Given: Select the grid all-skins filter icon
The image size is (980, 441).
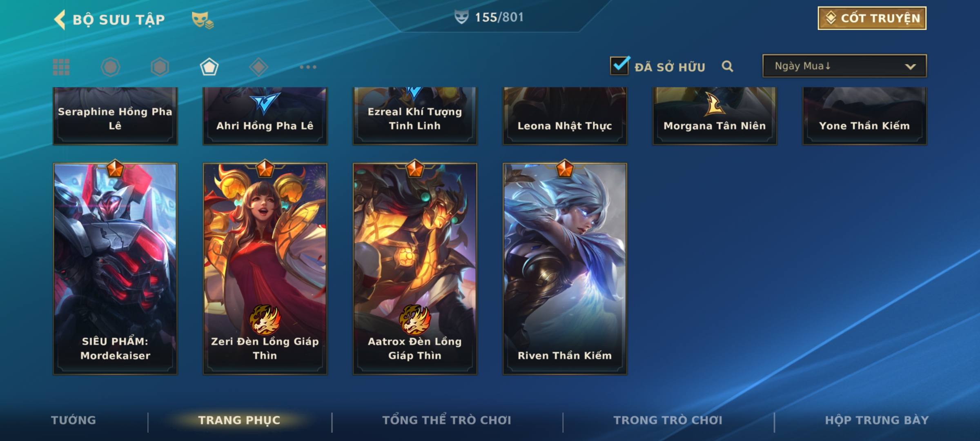Looking at the screenshot, I should coord(61,67).
